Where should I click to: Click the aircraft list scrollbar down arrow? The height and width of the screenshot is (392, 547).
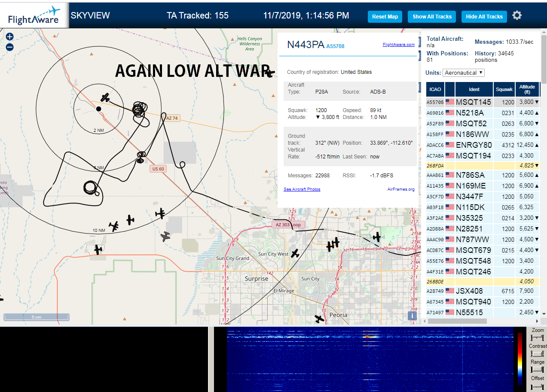coord(544,314)
